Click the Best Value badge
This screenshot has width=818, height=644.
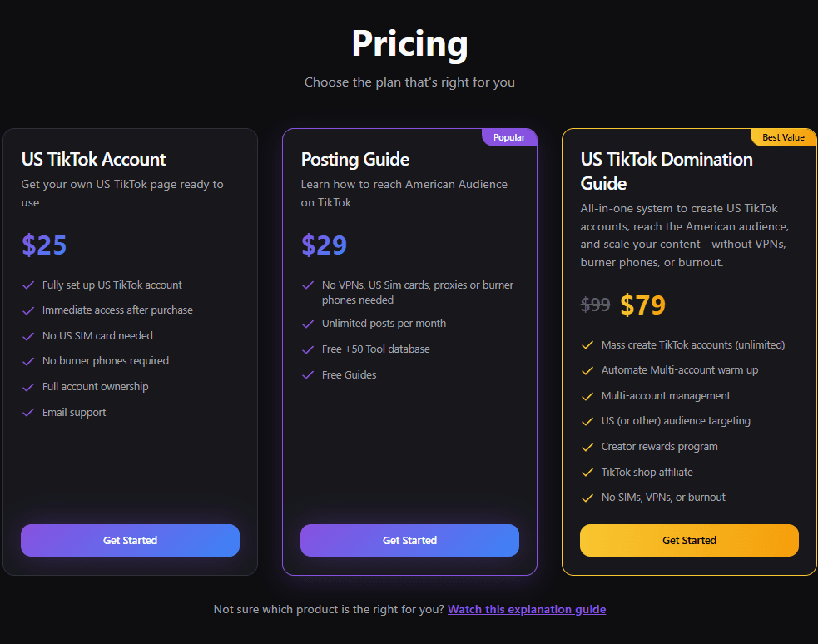click(x=783, y=137)
